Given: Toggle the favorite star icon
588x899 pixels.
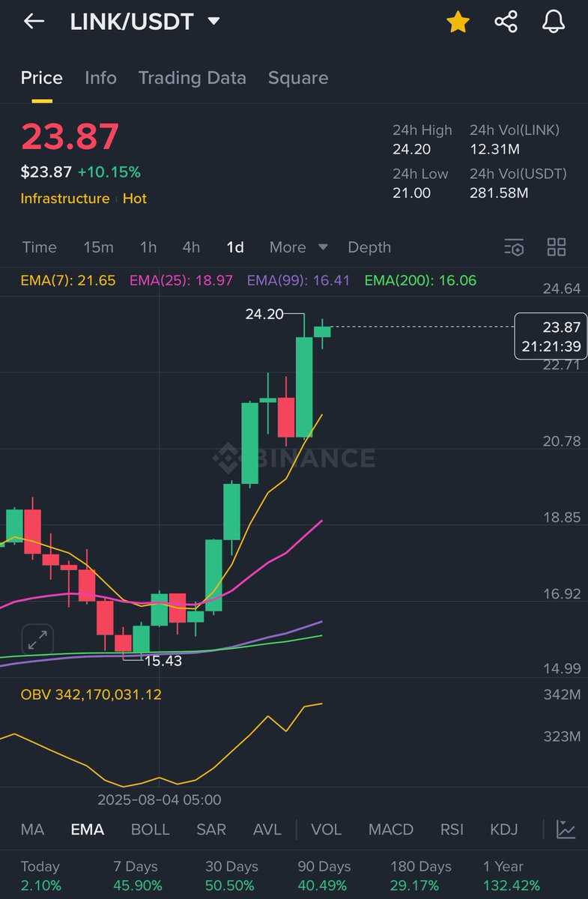Looking at the screenshot, I should [x=458, y=22].
